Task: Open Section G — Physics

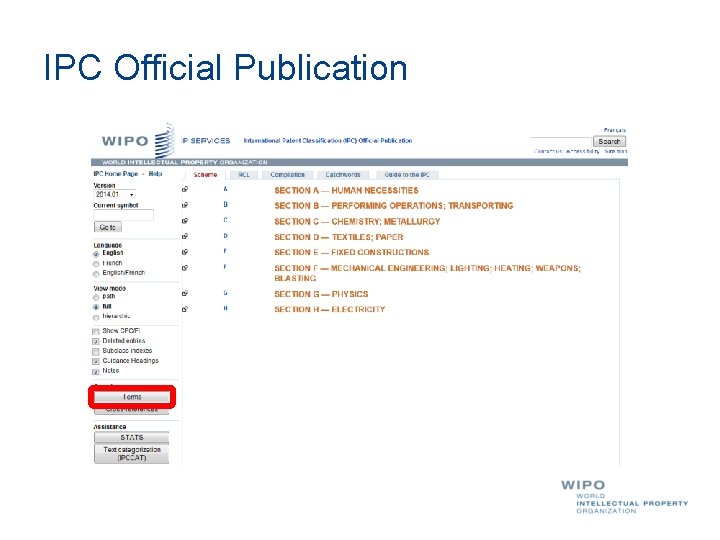Action: (321, 294)
